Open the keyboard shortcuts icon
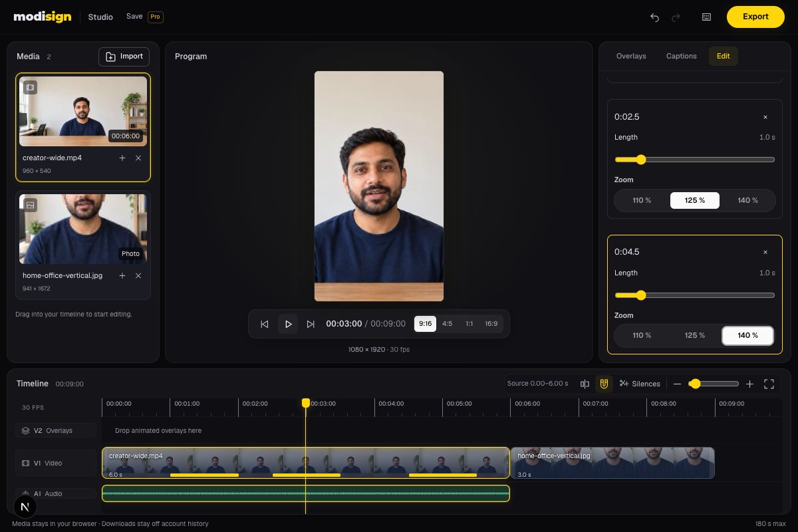Screen dimensions: 798x532 coord(706,17)
